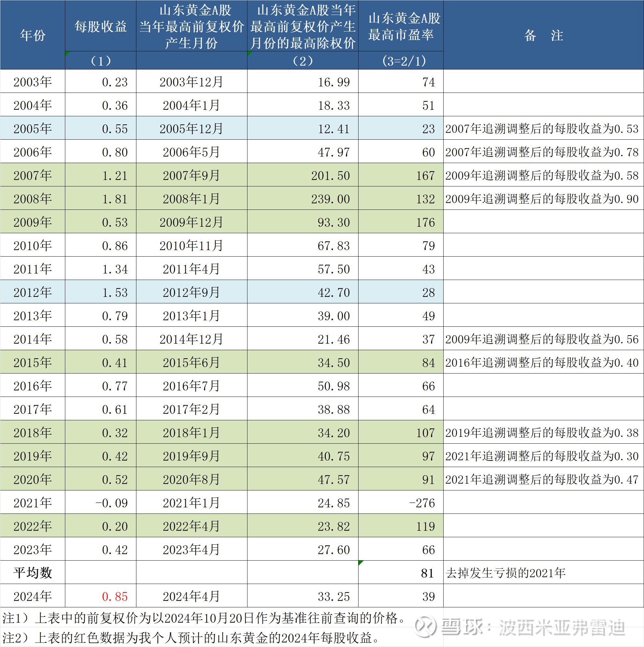Select the -276 PE value for 2021年
644x647 pixels.
coord(422,502)
